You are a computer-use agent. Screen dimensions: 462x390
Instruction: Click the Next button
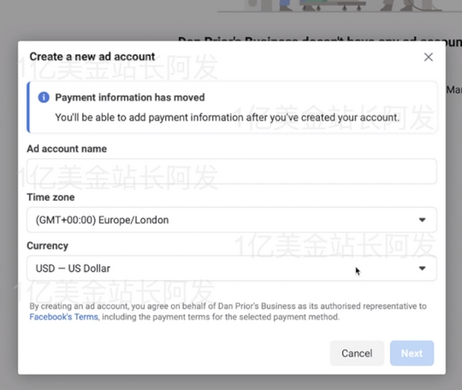[x=412, y=353]
